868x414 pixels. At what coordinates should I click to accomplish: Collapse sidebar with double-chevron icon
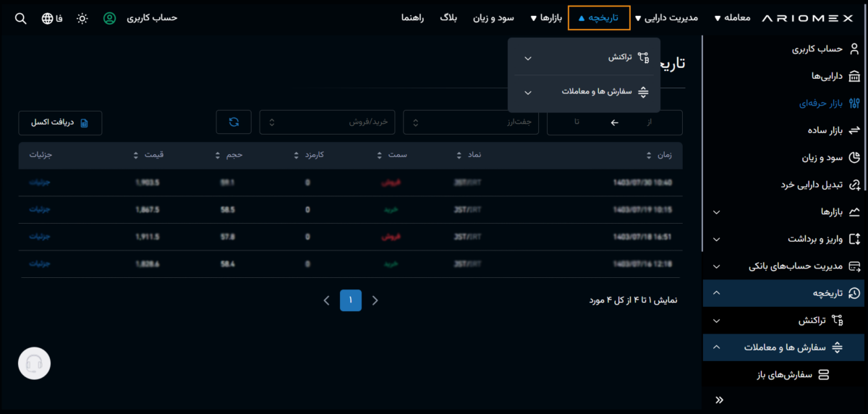coord(719,400)
